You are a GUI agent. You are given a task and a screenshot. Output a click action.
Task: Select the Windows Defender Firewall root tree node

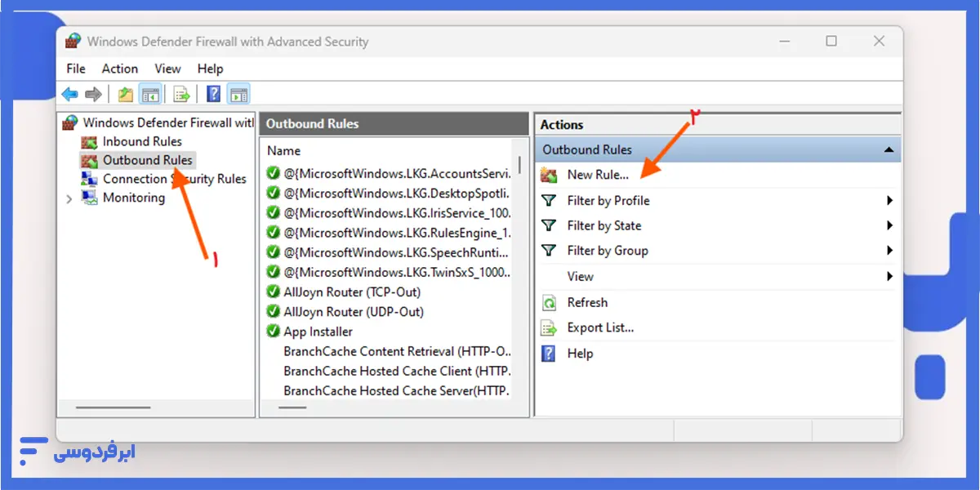click(158, 122)
